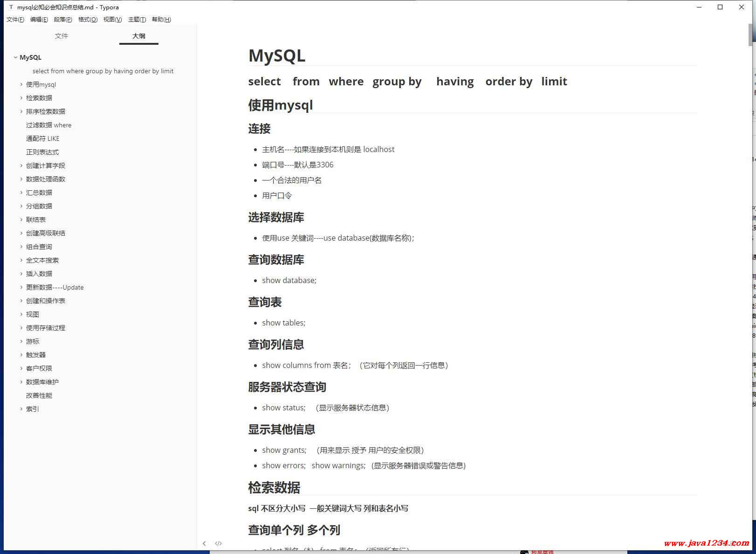Click the MySQL main heading in document
The width and height of the screenshot is (756, 554).
tap(277, 55)
